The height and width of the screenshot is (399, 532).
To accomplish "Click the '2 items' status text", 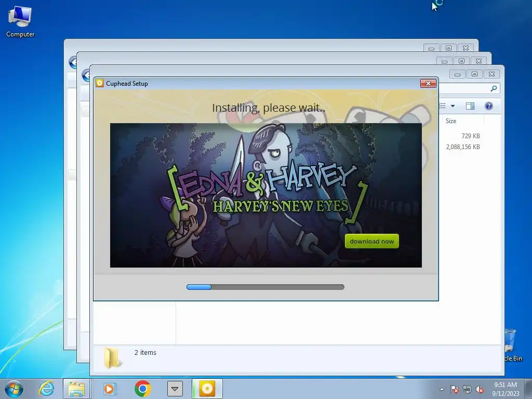I will coord(145,353).
